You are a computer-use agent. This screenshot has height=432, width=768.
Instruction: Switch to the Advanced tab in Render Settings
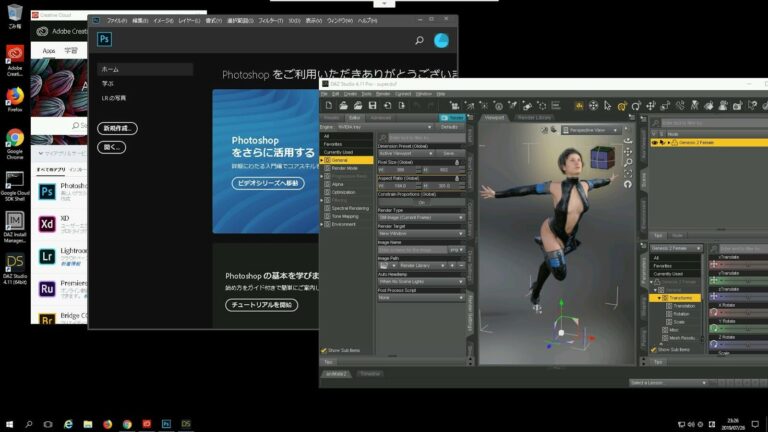click(381, 118)
